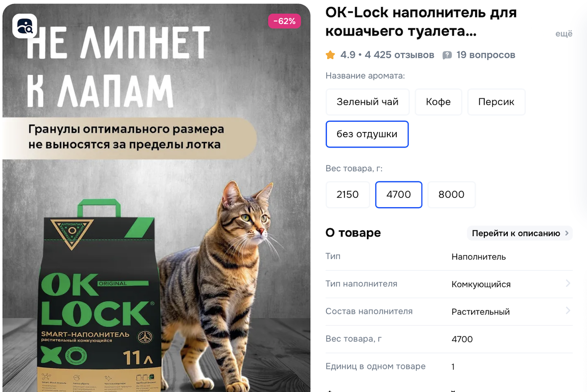
Task: Choose the без отдушки scent option
Action: tap(367, 134)
